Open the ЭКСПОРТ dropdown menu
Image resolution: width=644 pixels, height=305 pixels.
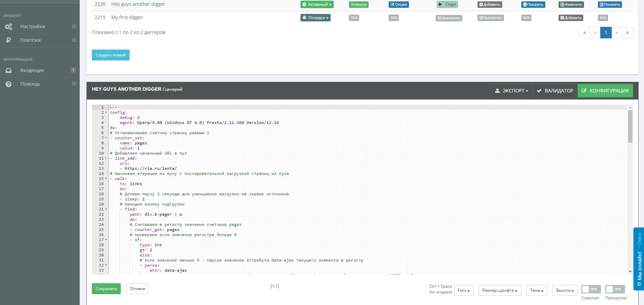click(x=511, y=91)
